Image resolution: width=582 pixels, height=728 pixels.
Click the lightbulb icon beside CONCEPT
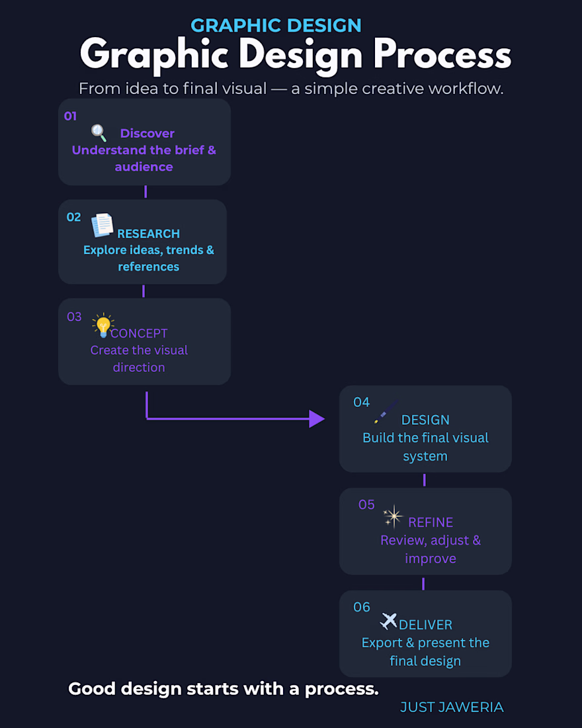pos(103,325)
